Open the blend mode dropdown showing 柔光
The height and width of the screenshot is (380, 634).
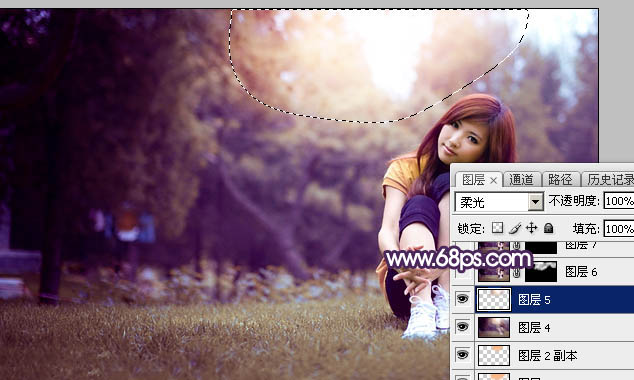[499, 201]
